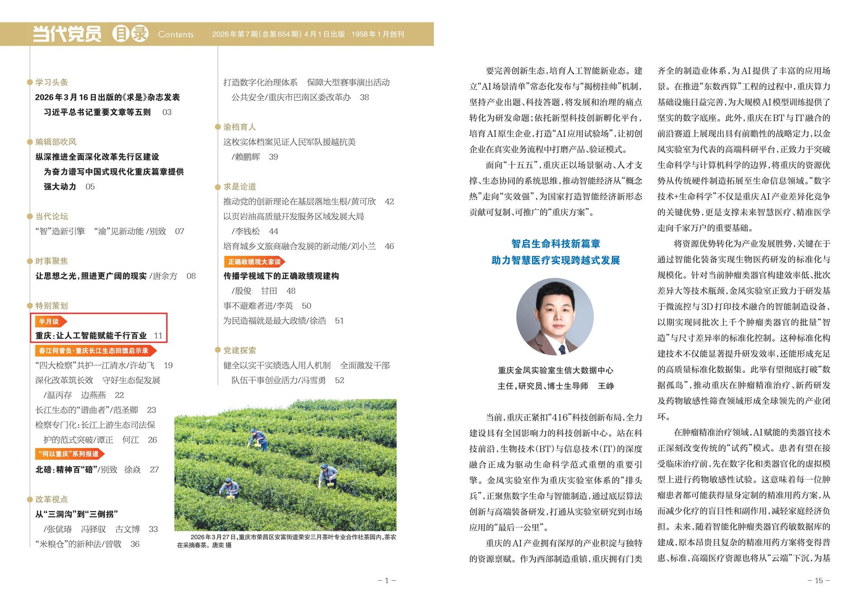Open the 重庆:让人工智能赋能千行百业 article entry
Image resolution: width=868 pixels, height=610 pixels.
[91, 336]
